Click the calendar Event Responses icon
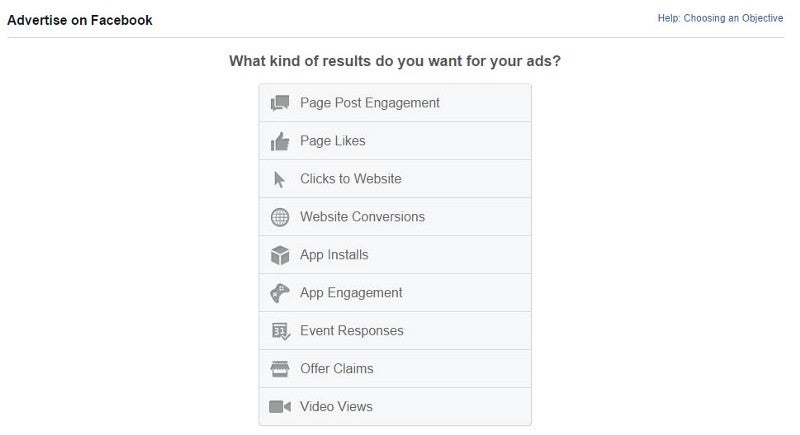 [x=280, y=331]
